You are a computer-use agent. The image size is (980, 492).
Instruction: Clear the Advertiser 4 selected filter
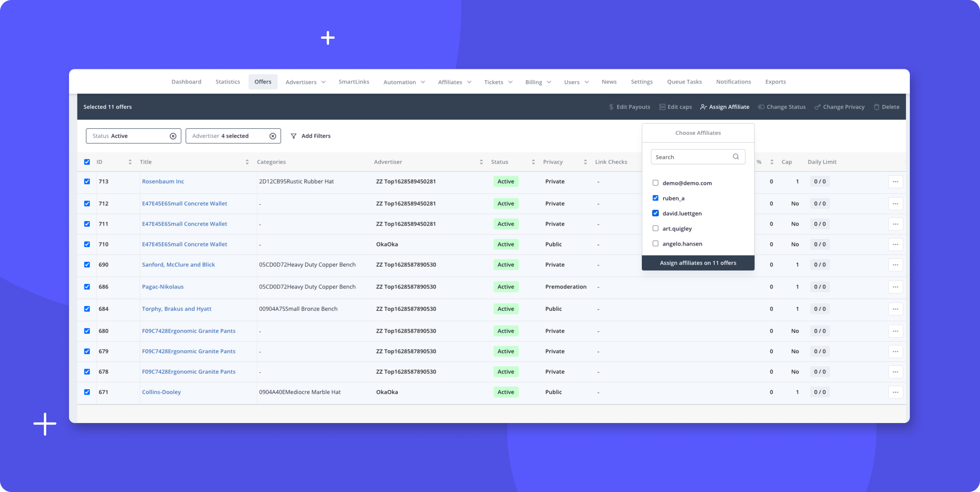click(x=273, y=136)
